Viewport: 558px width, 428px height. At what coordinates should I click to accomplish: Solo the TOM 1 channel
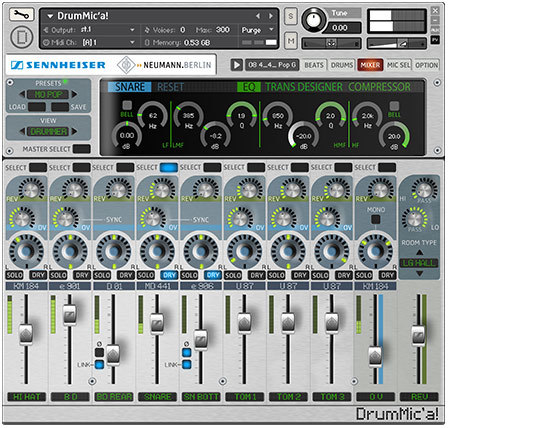233,275
